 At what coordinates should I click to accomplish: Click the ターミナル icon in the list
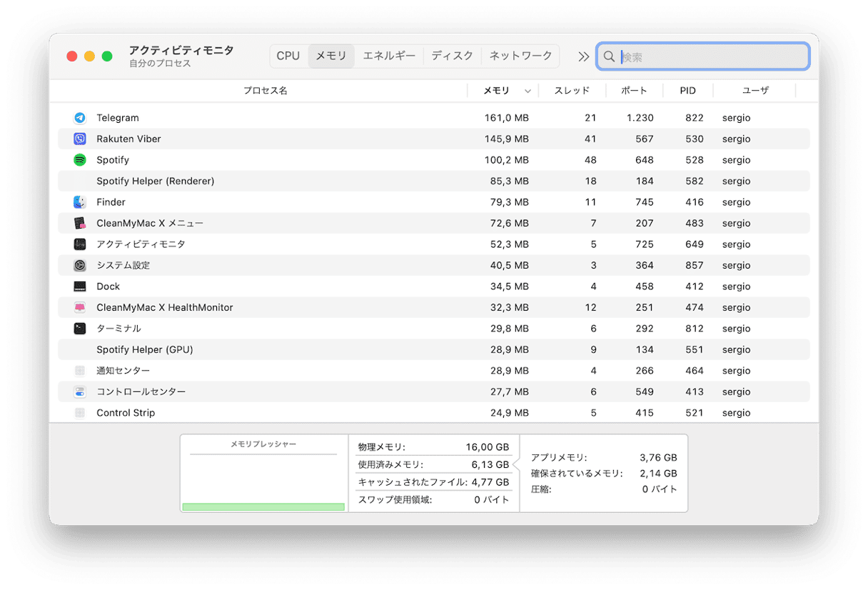tap(80, 329)
